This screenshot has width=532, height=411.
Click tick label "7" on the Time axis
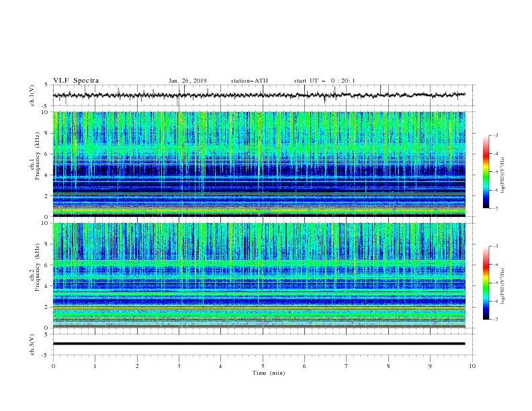point(347,366)
